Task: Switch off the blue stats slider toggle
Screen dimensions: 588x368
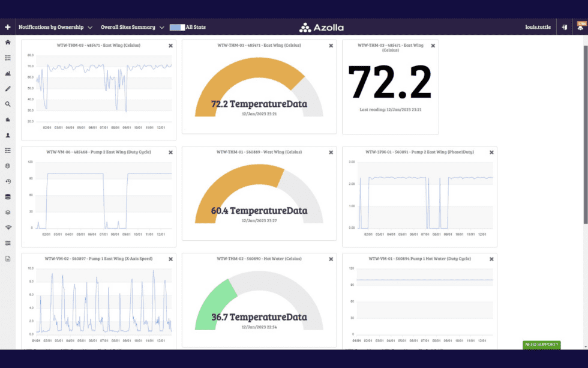Action: (x=177, y=27)
